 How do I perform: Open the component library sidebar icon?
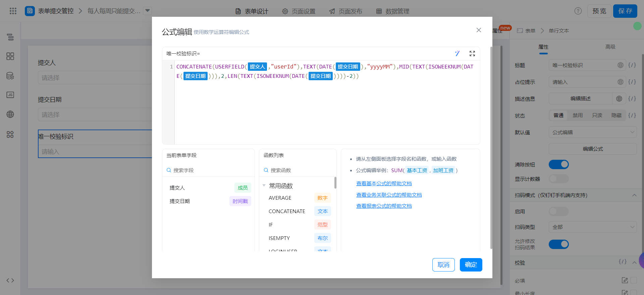point(10,56)
